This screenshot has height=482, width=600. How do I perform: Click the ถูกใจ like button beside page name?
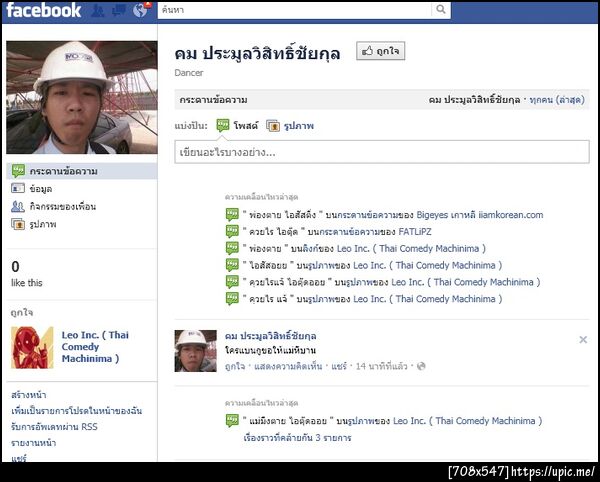380,51
